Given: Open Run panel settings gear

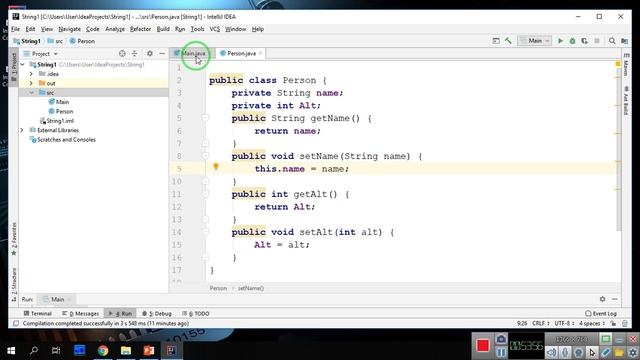Looking at the screenshot, I should click(602, 299).
